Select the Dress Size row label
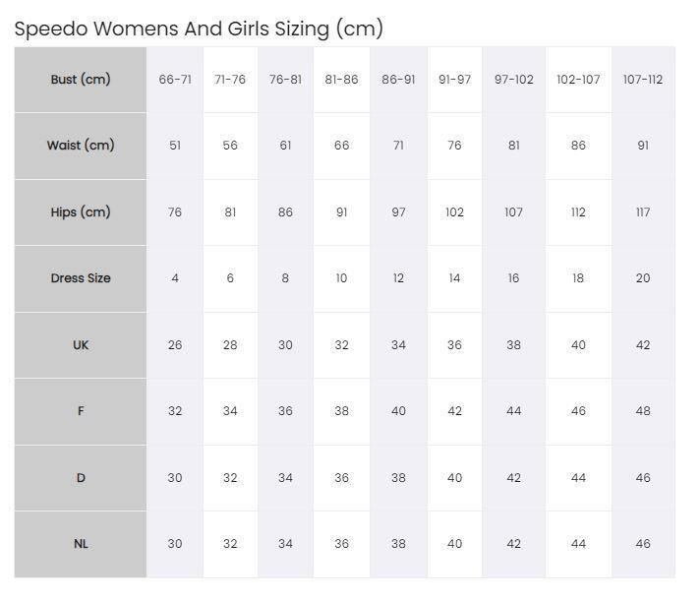 pos(81,278)
